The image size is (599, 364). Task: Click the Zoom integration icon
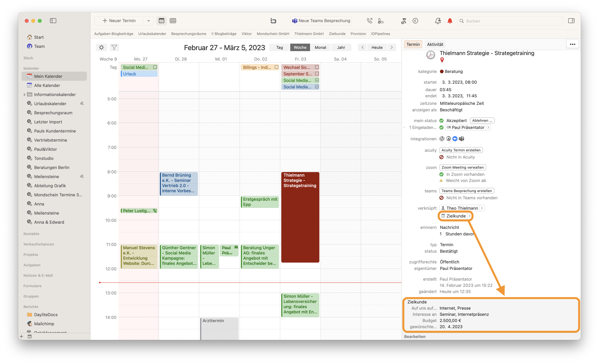[455, 139]
